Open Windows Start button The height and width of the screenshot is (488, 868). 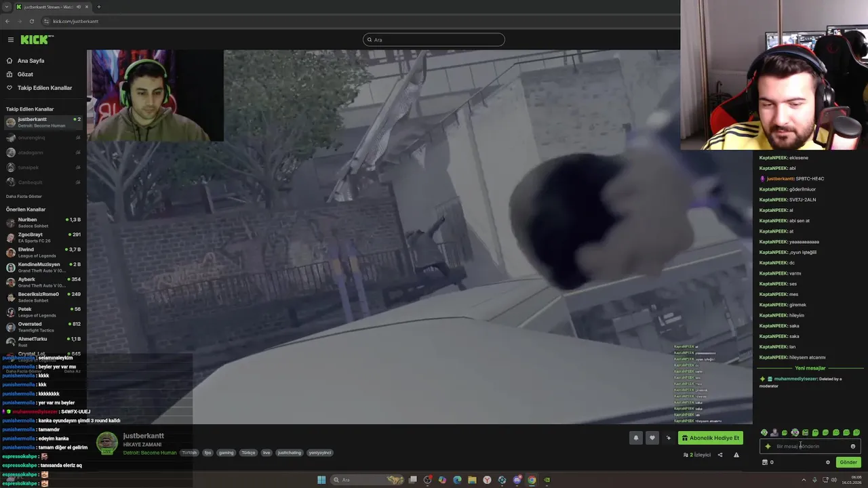(321, 480)
